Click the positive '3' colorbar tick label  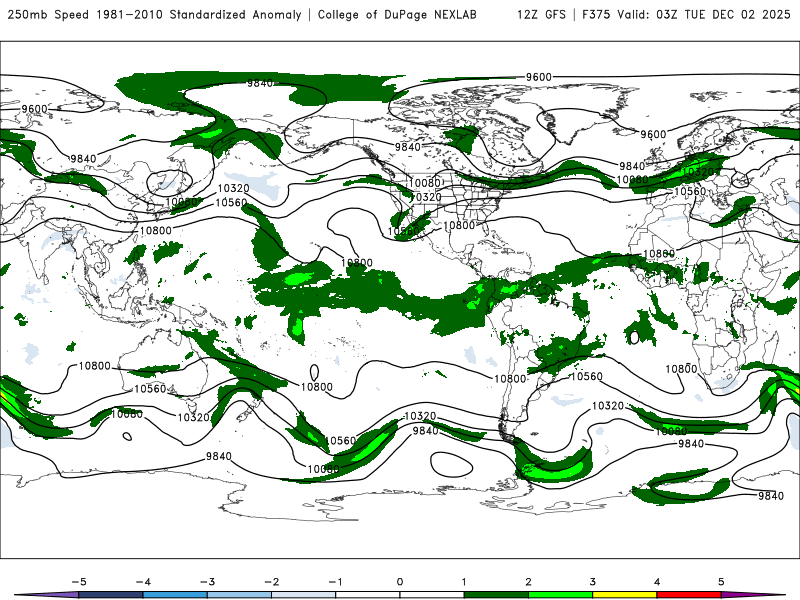[x=593, y=582]
